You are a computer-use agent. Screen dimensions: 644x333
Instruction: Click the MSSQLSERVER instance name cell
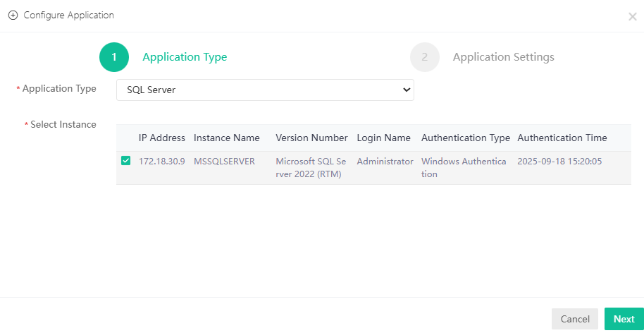(x=224, y=162)
